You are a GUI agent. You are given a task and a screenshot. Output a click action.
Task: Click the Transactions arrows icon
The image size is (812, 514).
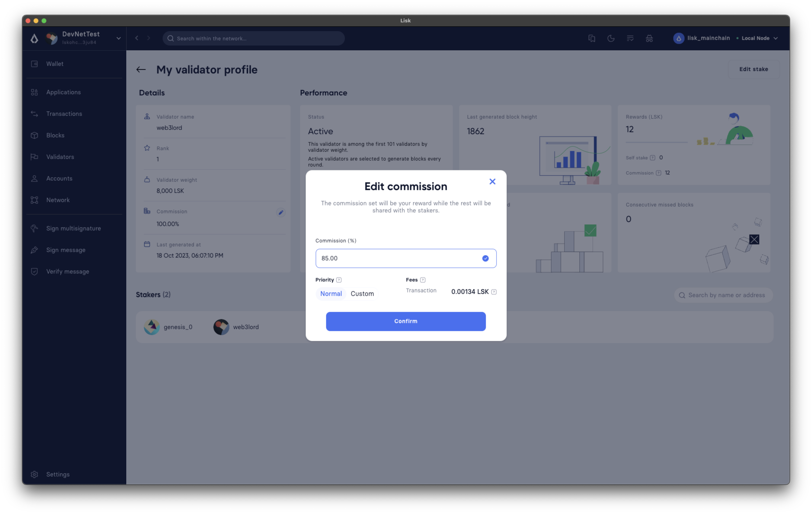pos(34,114)
